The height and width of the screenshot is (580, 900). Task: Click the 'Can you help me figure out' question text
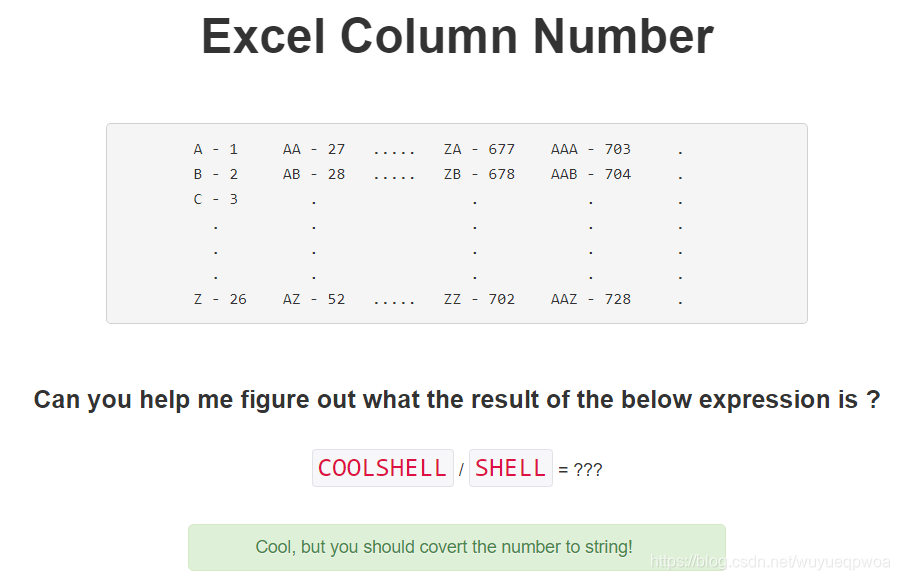click(x=457, y=400)
